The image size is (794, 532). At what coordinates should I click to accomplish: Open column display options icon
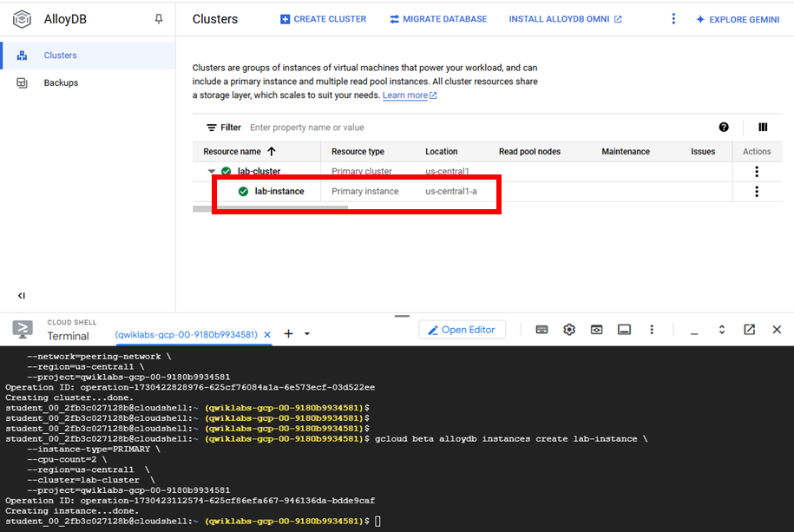click(763, 128)
